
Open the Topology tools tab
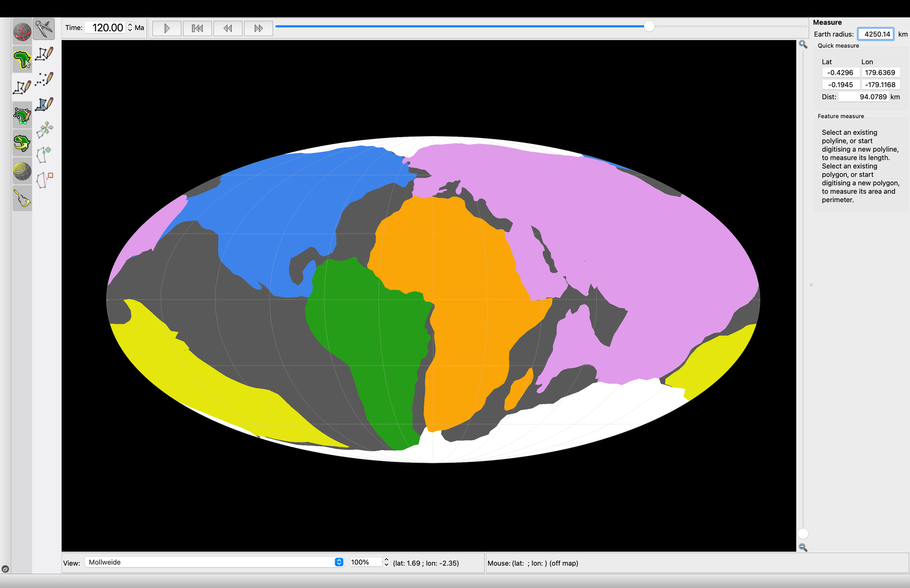click(22, 115)
